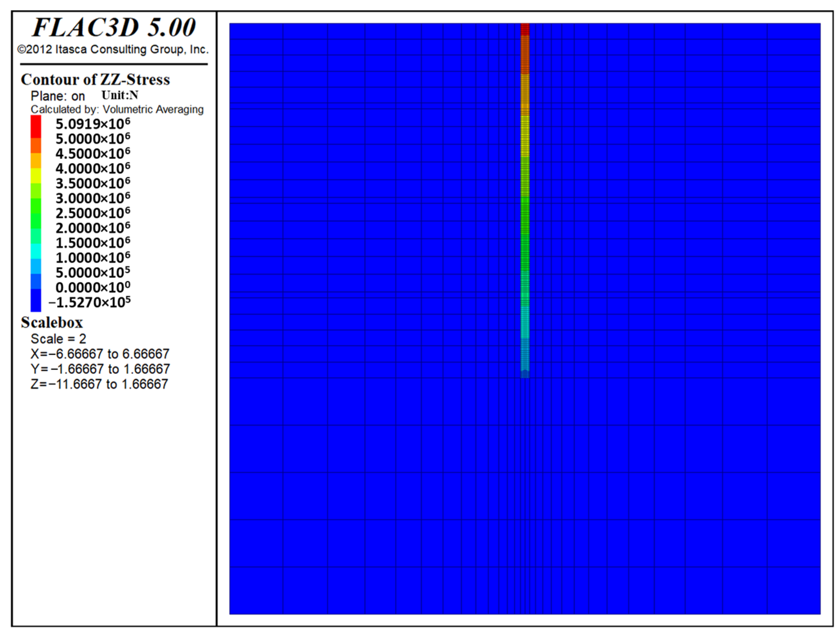Click the Unit:N label
The image size is (840, 639).
[x=120, y=95]
